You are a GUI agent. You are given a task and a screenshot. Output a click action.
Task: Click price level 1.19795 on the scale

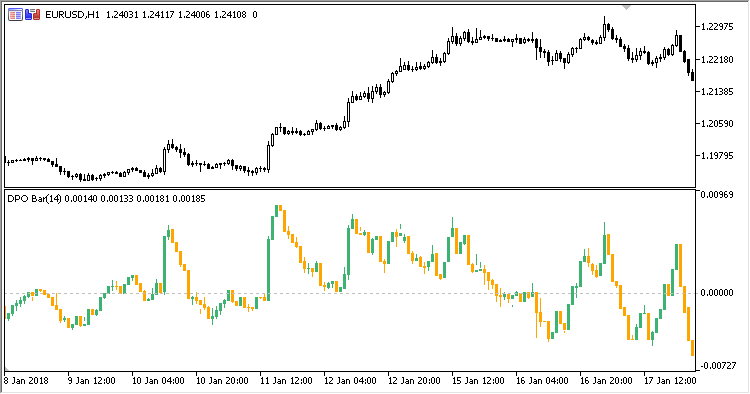pyautogui.click(x=717, y=156)
